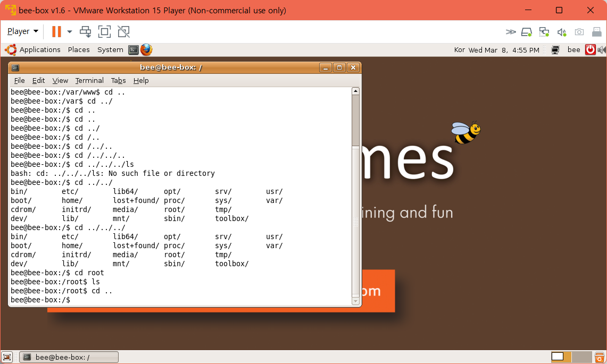Click the network adapter device icon

click(x=544, y=32)
